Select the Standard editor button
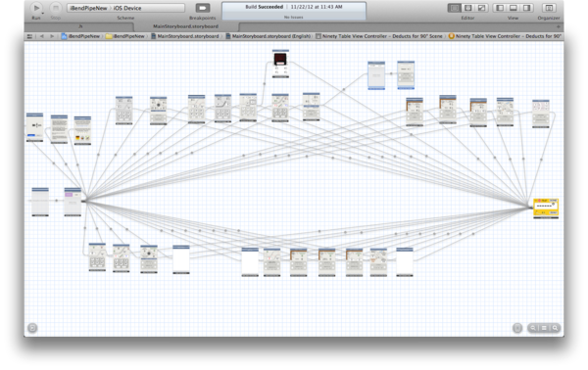The height and width of the screenshot is (370, 588). [x=454, y=8]
